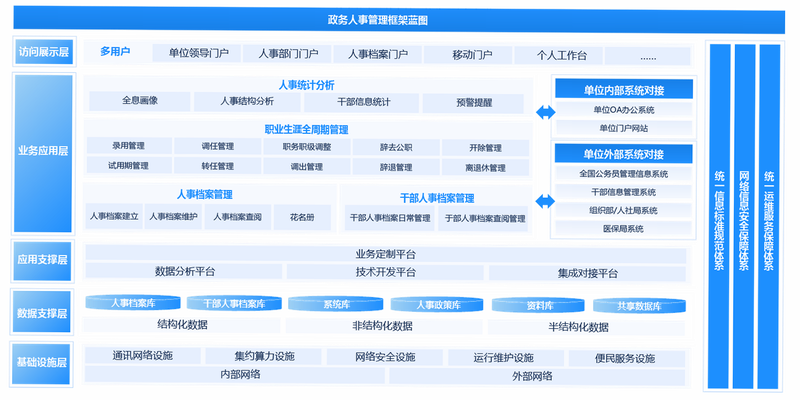Image resolution: width=800 pixels, height=400 pixels.
Task: Choose the 调出管理 box
Action: 307,167
